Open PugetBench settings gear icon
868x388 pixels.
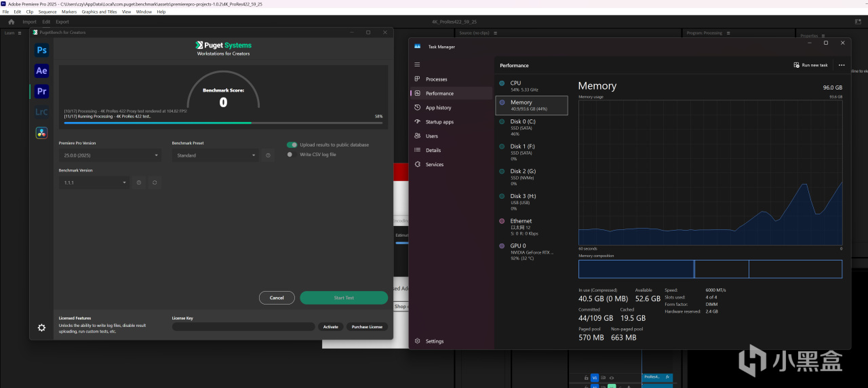[x=41, y=328]
